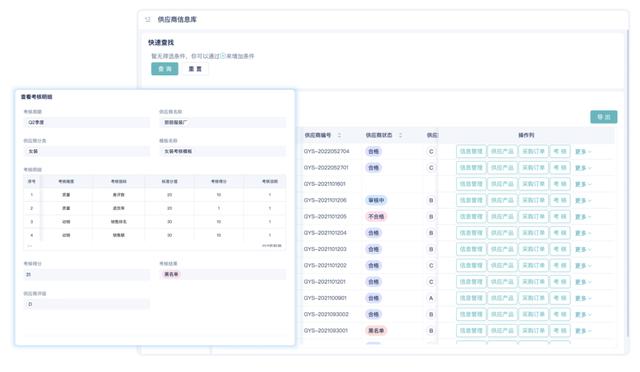Viewport: 640px width, 372px height.
Task: Click the 黑名单 status tag in the table
Action: [x=376, y=331]
